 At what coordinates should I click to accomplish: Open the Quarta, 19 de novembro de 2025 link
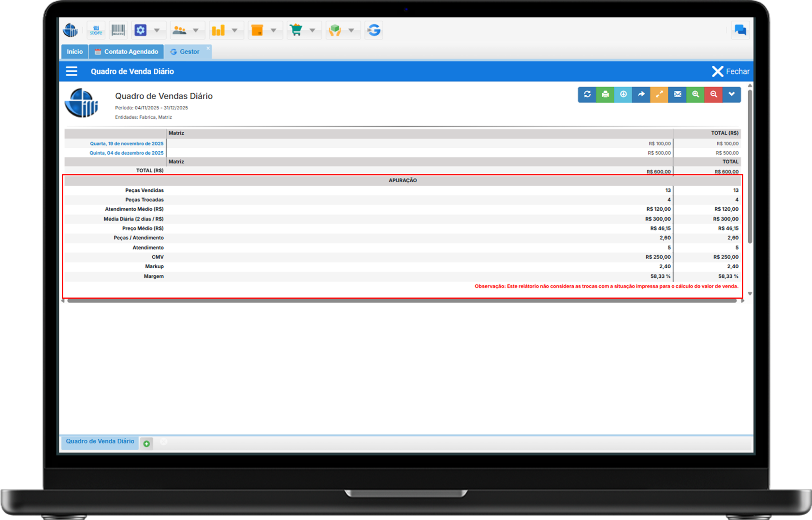point(127,144)
